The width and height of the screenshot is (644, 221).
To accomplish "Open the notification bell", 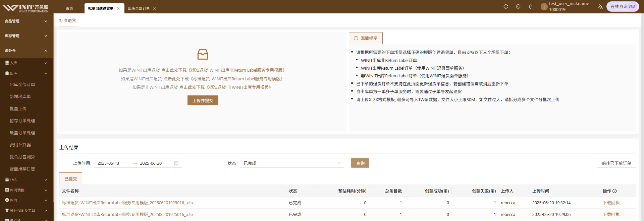I will pos(531,7).
